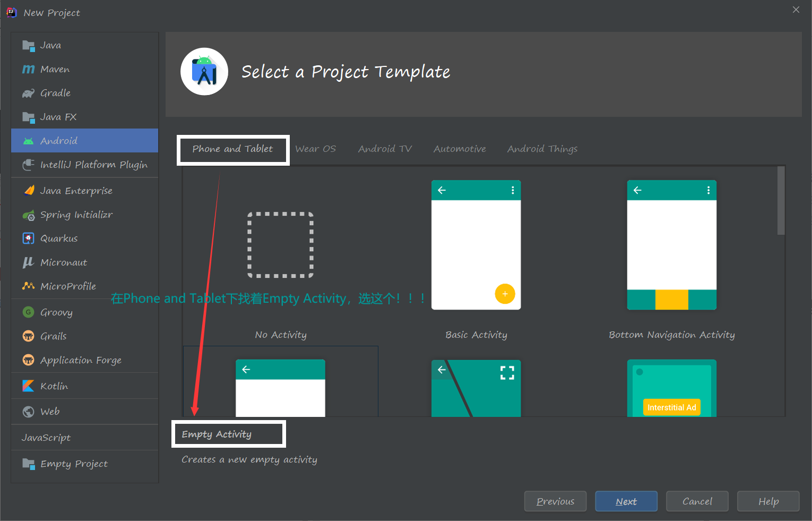Select Kotlin project type
This screenshot has height=521, width=812.
click(x=85, y=386)
